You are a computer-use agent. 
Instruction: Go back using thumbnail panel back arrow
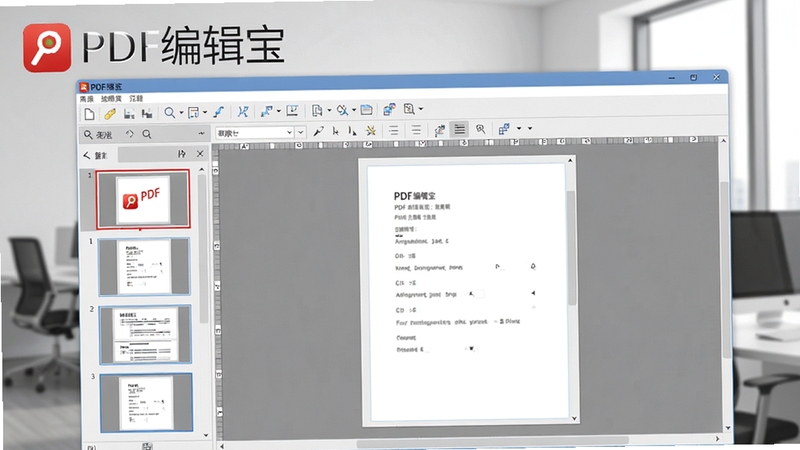tap(87, 155)
